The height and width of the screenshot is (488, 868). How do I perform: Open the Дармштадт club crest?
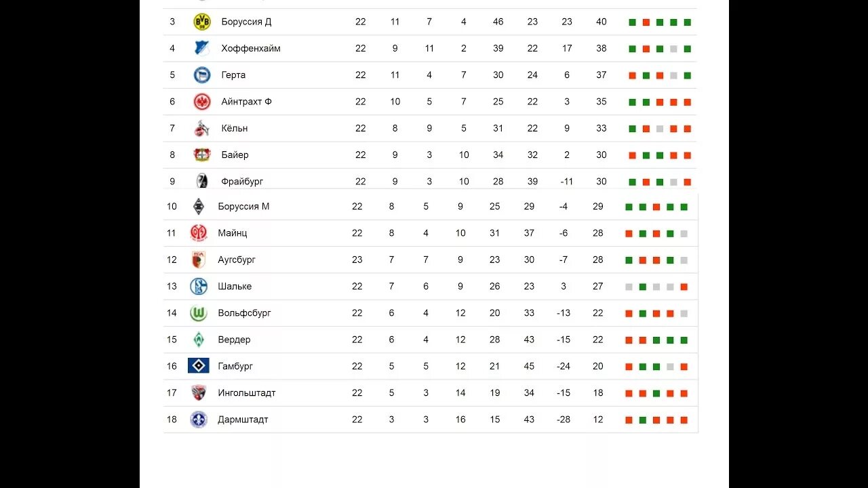[198, 420]
